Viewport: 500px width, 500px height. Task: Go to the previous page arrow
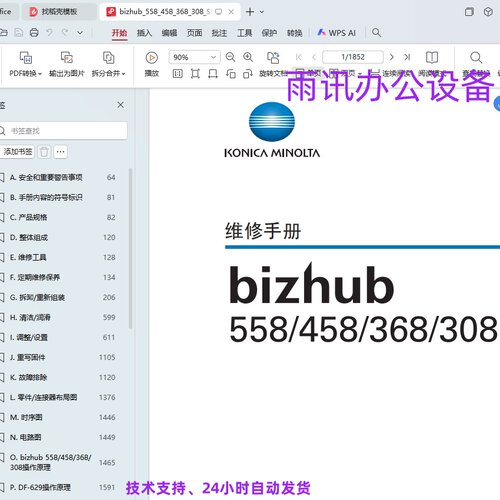[314, 57]
